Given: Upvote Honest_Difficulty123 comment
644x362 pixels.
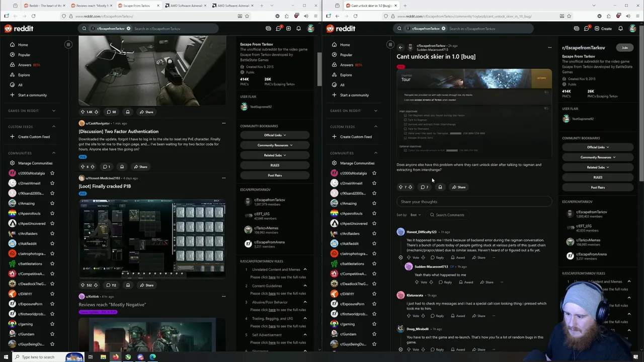Looking at the screenshot, I should click(409, 257).
